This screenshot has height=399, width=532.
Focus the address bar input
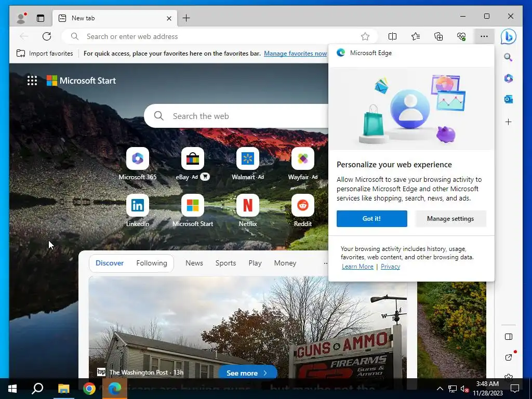pos(220,36)
